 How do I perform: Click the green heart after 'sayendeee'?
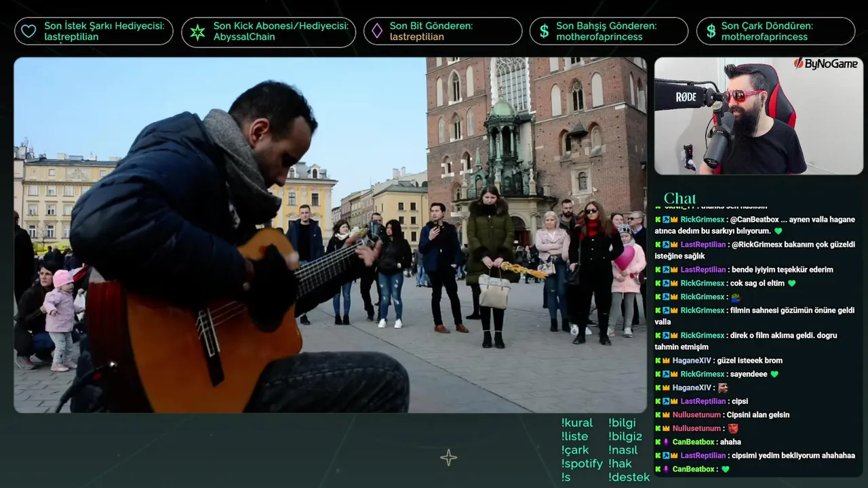point(774,374)
